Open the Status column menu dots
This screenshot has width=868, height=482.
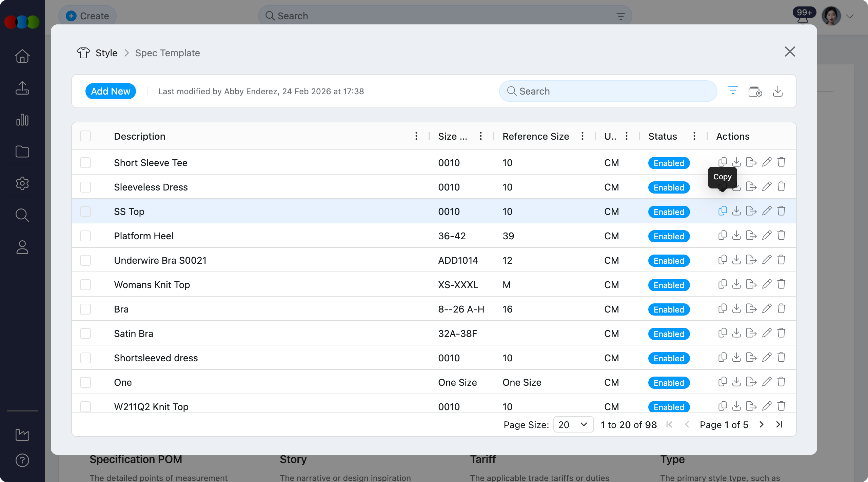(x=694, y=136)
